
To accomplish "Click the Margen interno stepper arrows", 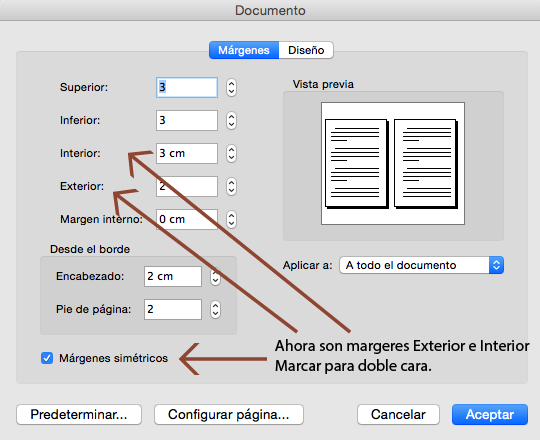I will [x=231, y=220].
